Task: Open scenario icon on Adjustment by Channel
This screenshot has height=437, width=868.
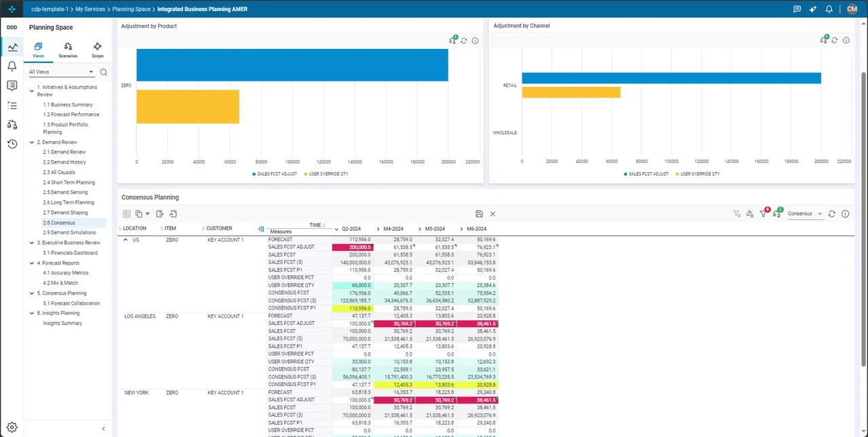Action: point(823,40)
